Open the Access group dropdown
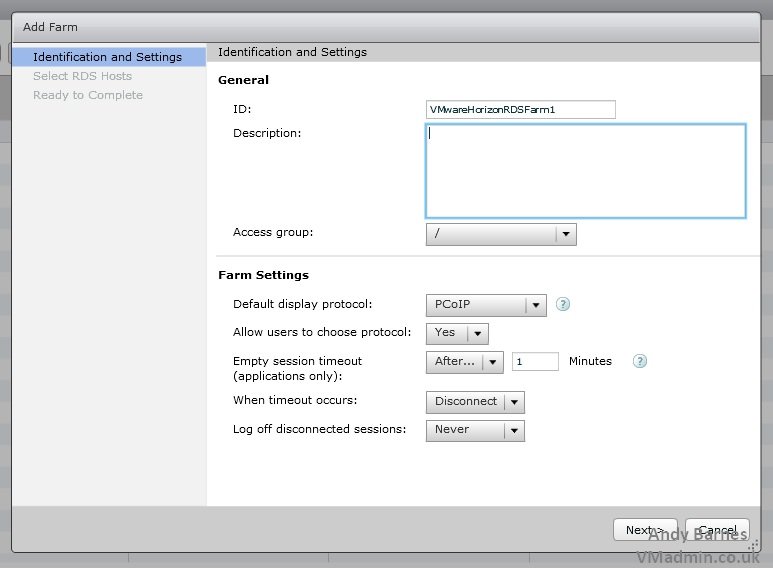The width and height of the screenshot is (773, 568). click(x=500, y=234)
